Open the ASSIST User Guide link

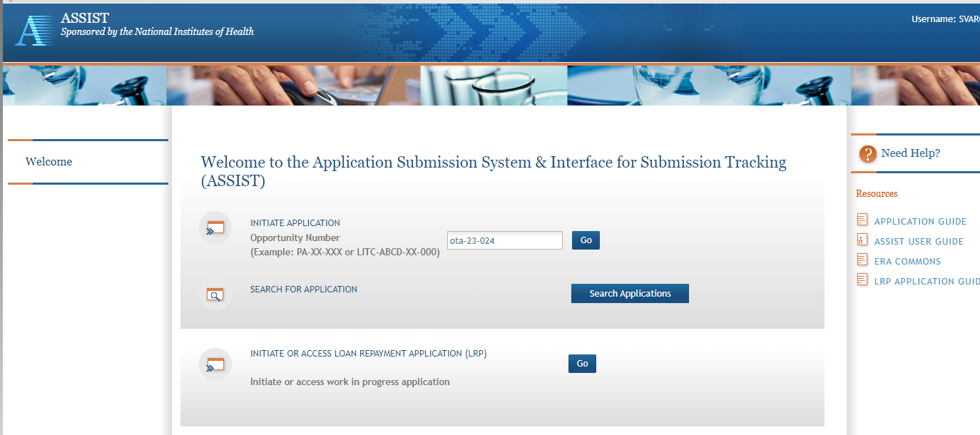click(919, 241)
